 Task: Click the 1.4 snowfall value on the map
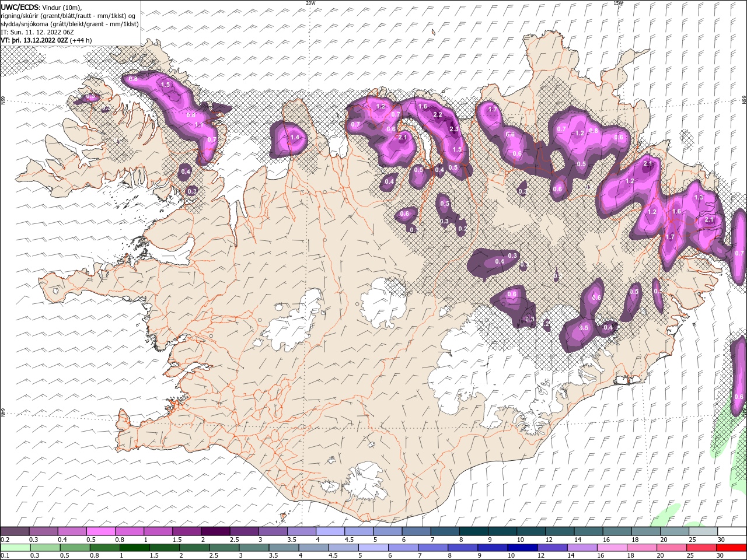295,138
